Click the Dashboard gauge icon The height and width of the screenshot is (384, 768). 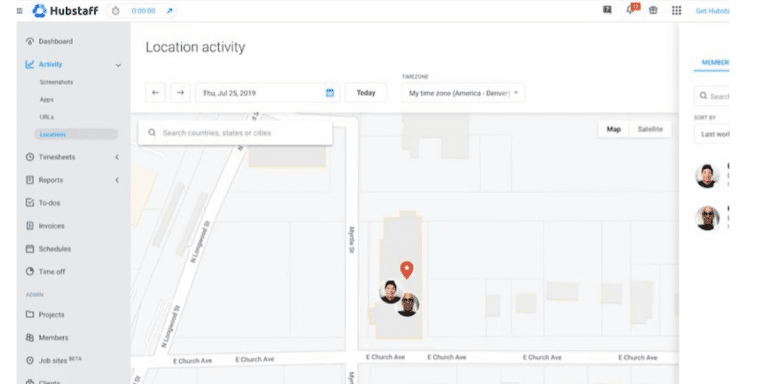click(x=30, y=42)
